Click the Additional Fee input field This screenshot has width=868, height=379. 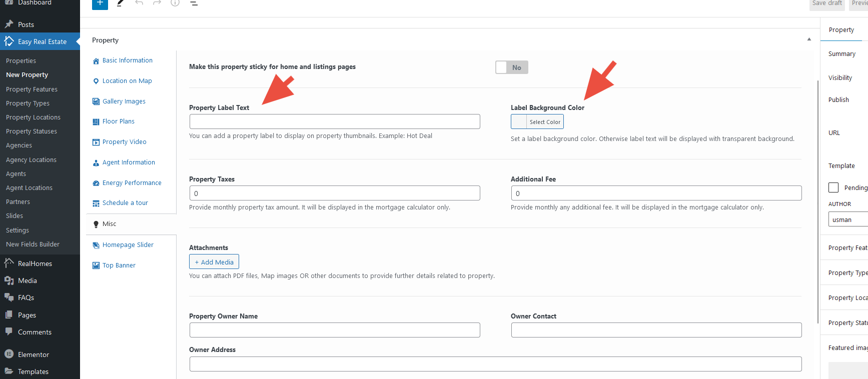click(x=656, y=193)
